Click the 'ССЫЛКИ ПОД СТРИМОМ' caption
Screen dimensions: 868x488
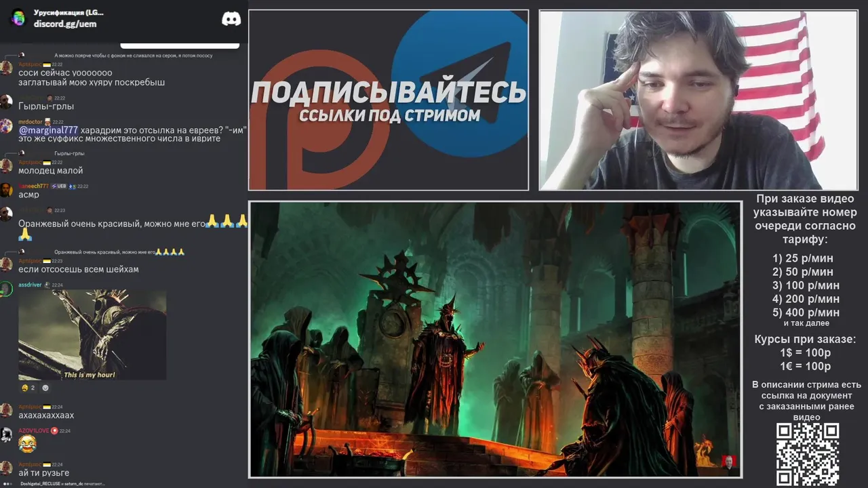tap(389, 115)
